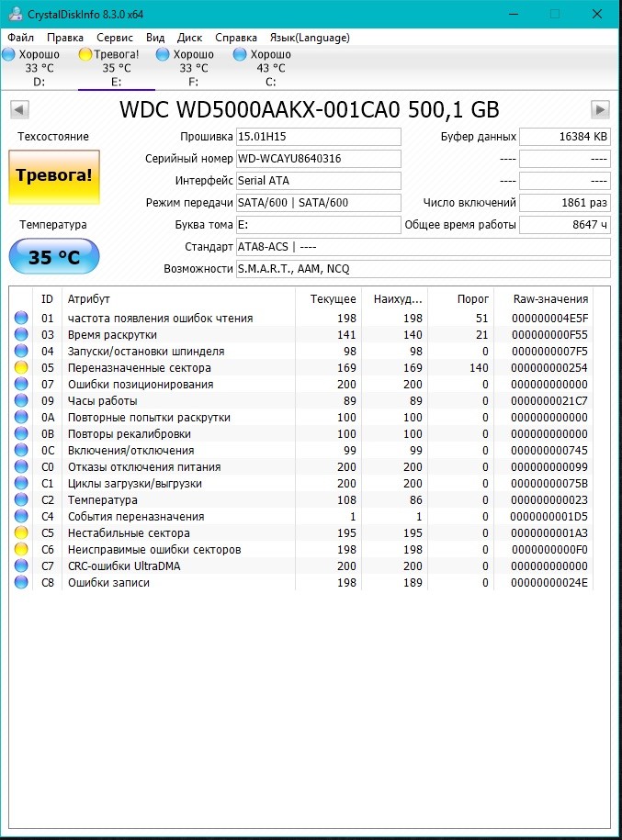Open the Сервис menu

(x=115, y=38)
